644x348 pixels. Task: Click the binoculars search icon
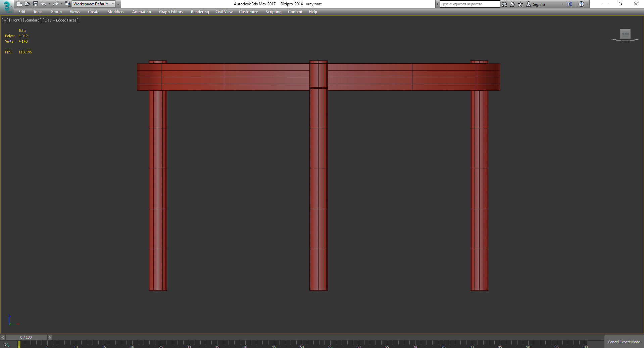tap(504, 4)
